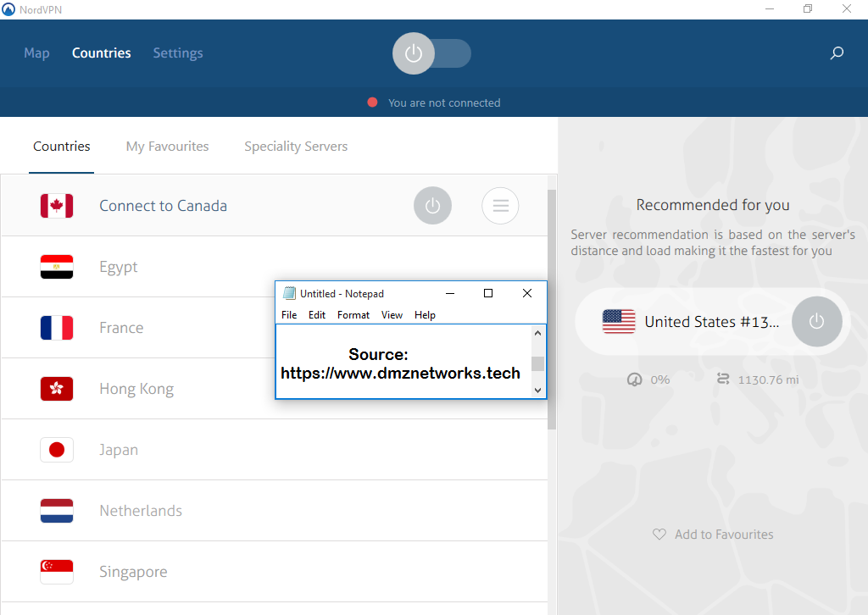Screen dimensions: 868x615
Task: Select Singapore in the country list
Action: 275,572
